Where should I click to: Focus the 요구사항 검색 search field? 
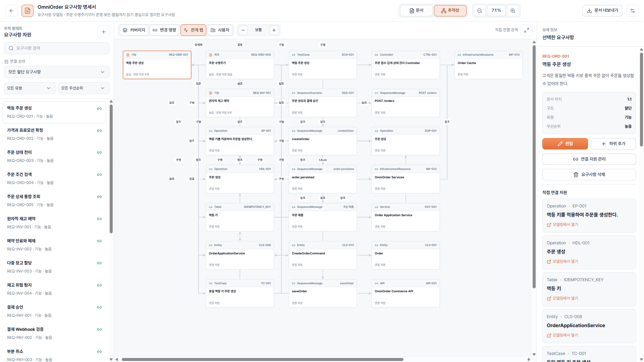pos(57,48)
